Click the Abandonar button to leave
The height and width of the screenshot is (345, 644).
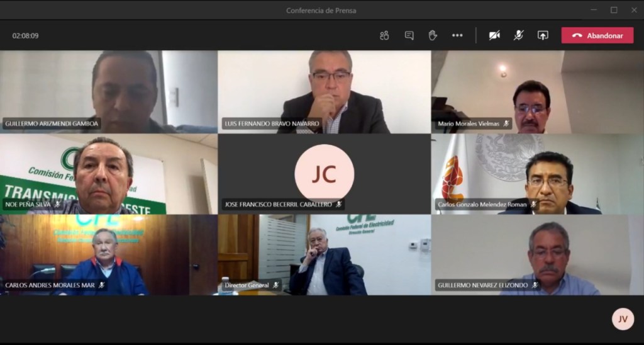(x=597, y=35)
